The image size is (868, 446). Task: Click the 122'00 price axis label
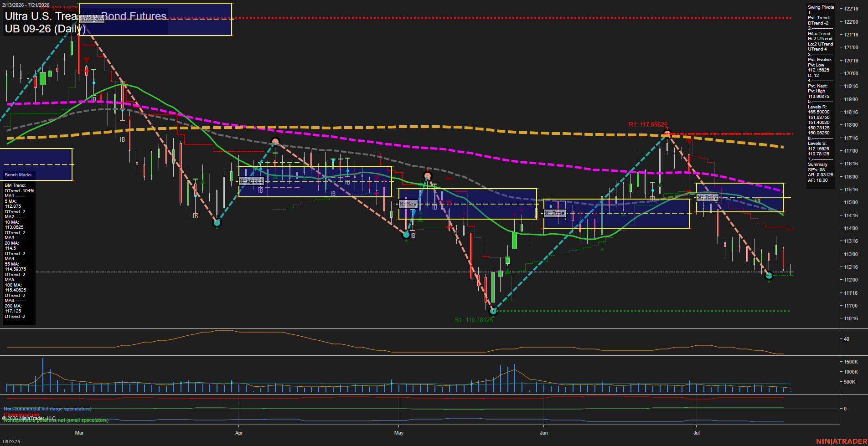851,22
